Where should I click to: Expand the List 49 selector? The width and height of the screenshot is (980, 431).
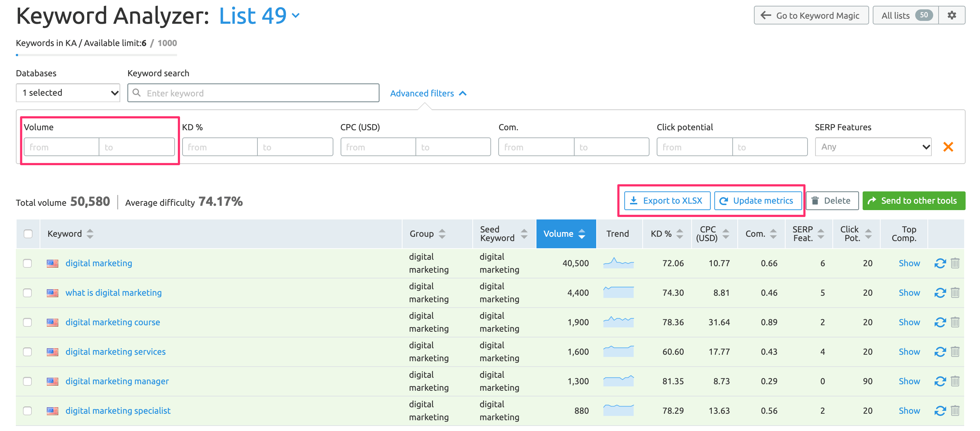point(260,16)
